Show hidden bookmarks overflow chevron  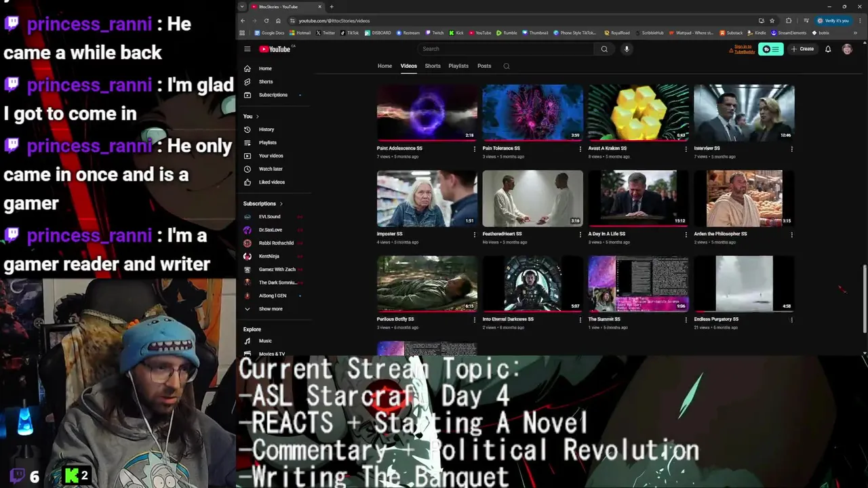[x=855, y=33]
